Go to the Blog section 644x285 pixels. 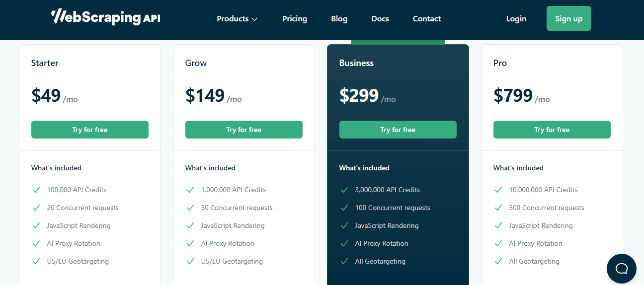point(339,19)
